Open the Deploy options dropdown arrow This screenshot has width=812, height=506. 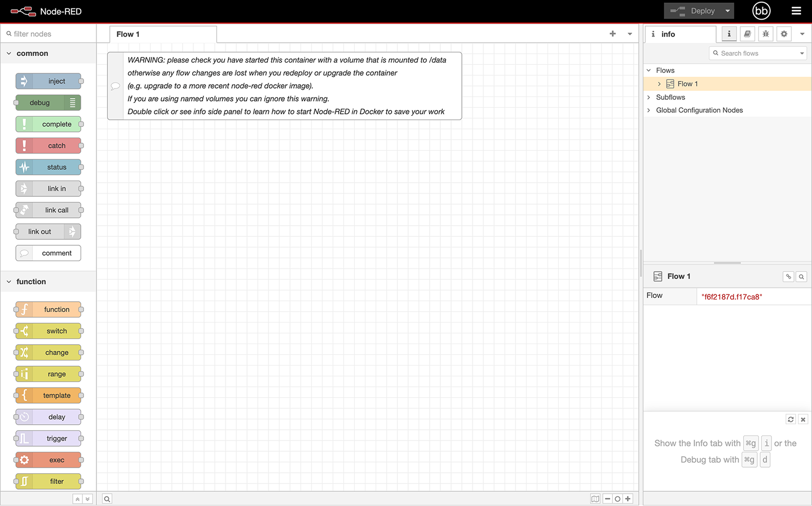click(727, 11)
